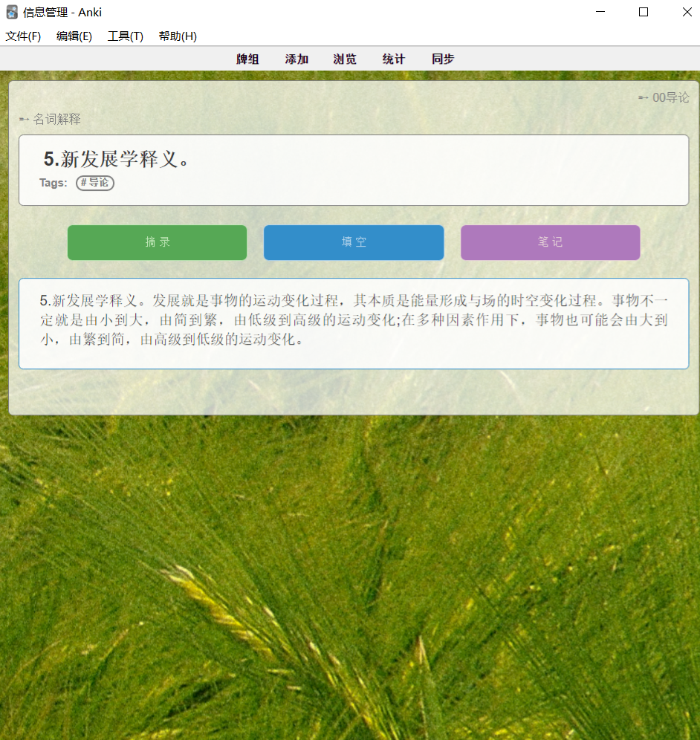This screenshot has height=740, width=700.
Task: Click the green 摘录 button
Action: (x=158, y=242)
